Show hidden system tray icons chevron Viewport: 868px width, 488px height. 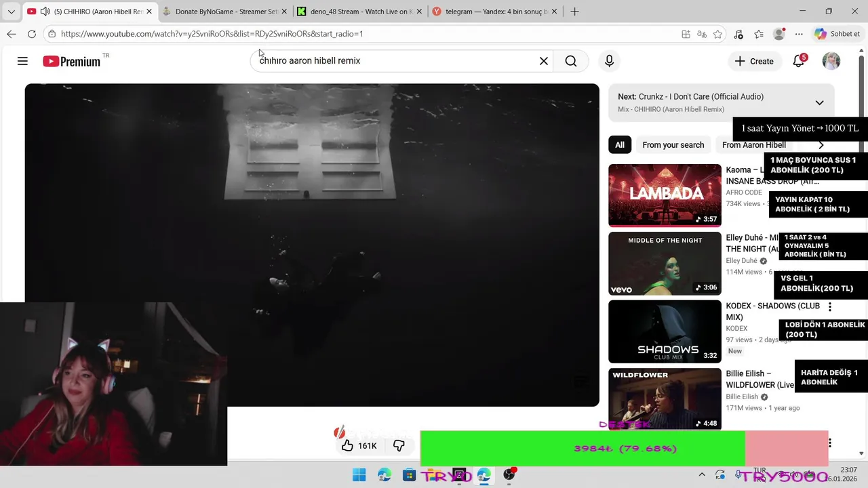702,475
